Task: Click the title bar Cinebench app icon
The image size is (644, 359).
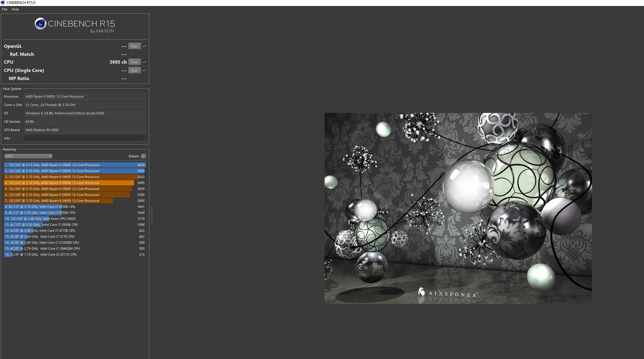Action: click(3, 3)
